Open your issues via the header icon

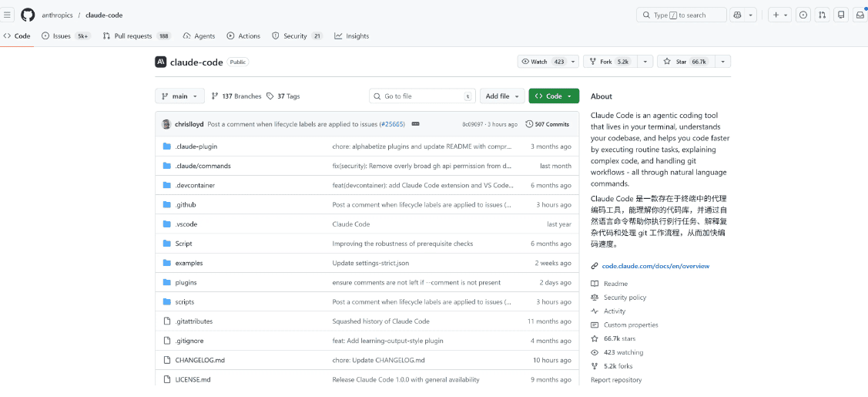pyautogui.click(x=803, y=15)
